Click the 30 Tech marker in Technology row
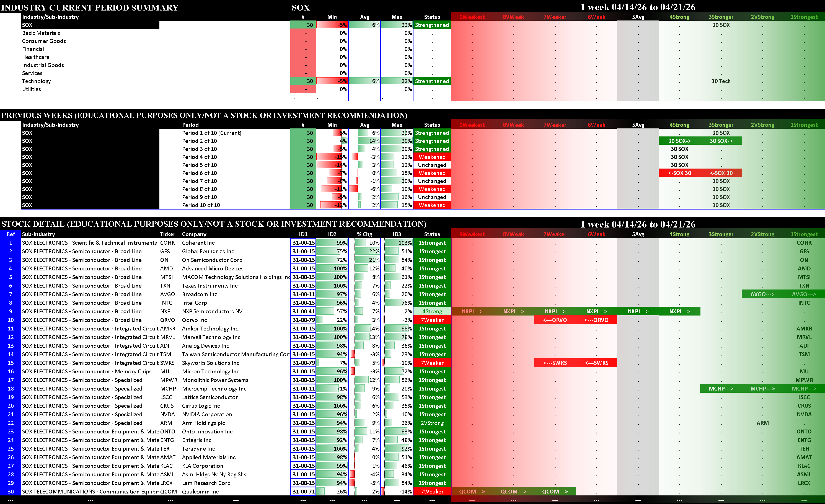The image size is (825, 504). click(x=721, y=81)
